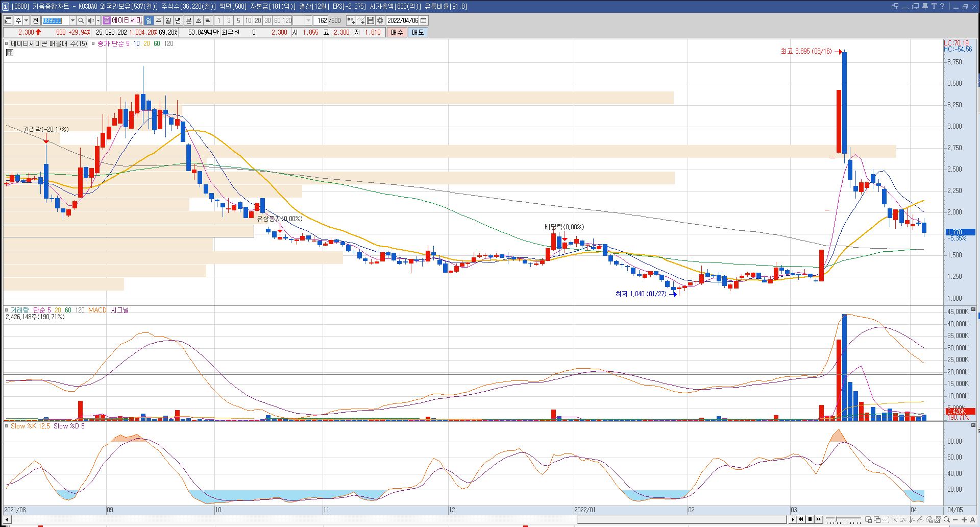Click the bottom overlapping windows icon
Image resolution: width=980 pixels, height=527 pixels.
pos(877,519)
